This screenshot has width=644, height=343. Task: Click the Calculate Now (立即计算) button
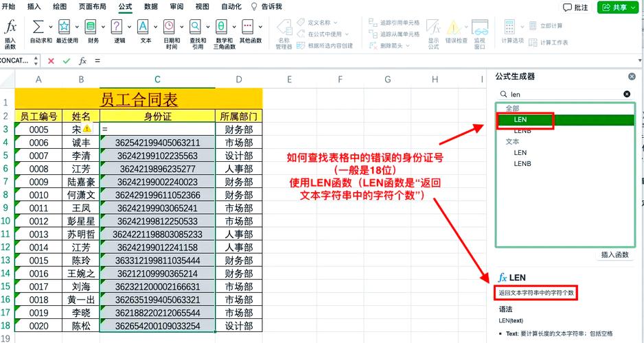pos(547,26)
